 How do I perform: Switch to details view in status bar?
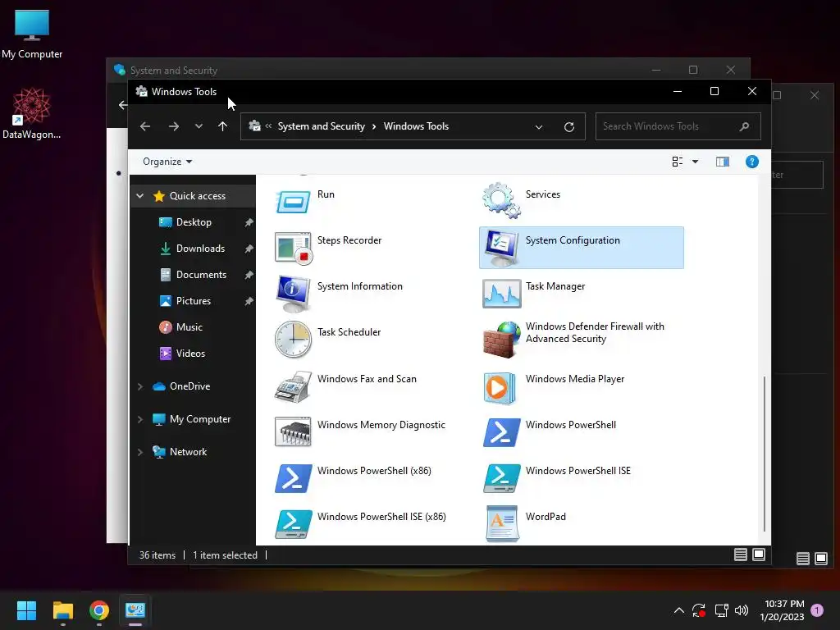741,555
